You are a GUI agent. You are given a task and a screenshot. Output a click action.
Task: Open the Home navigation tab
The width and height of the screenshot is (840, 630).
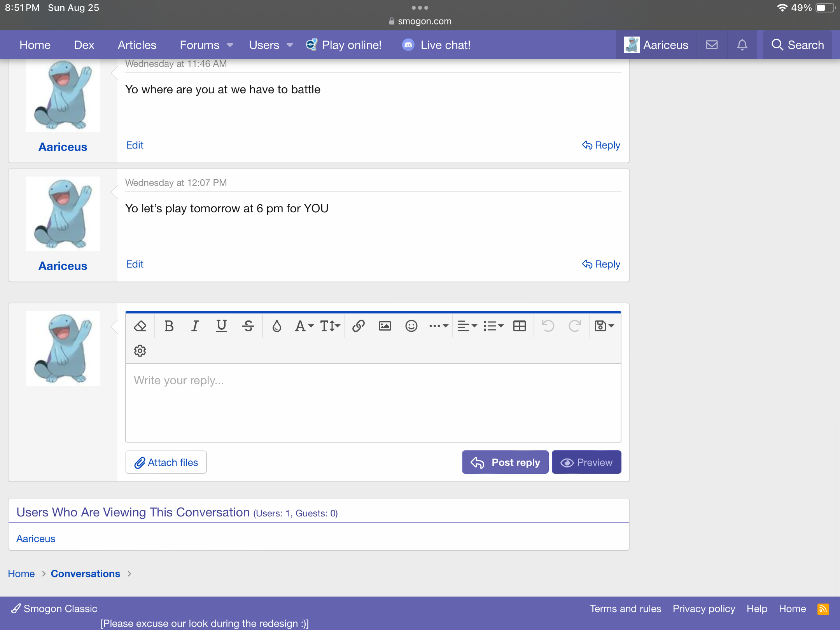coord(35,45)
